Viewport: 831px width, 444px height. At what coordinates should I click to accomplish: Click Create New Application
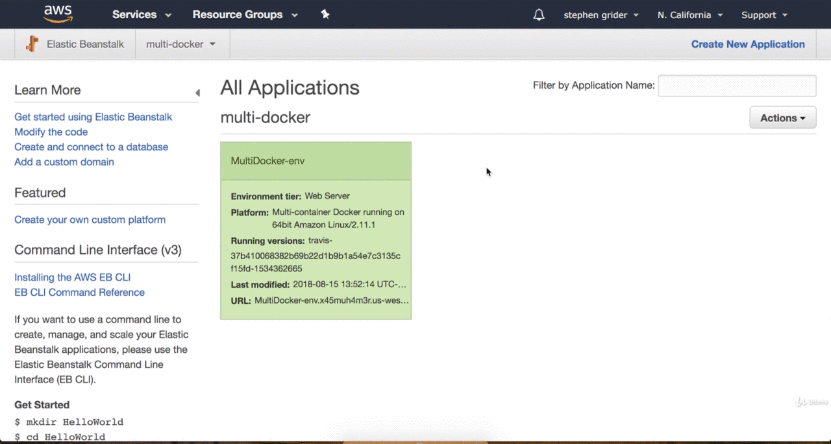pos(747,45)
